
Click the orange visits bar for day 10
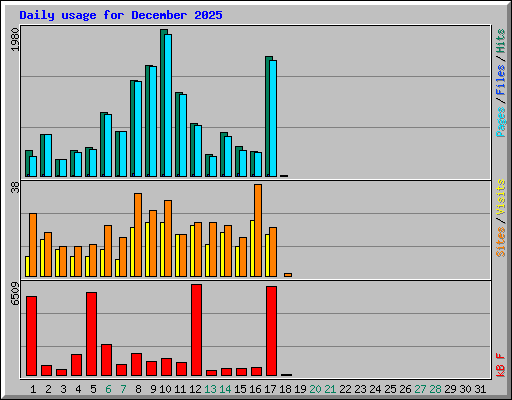click(x=168, y=238)
